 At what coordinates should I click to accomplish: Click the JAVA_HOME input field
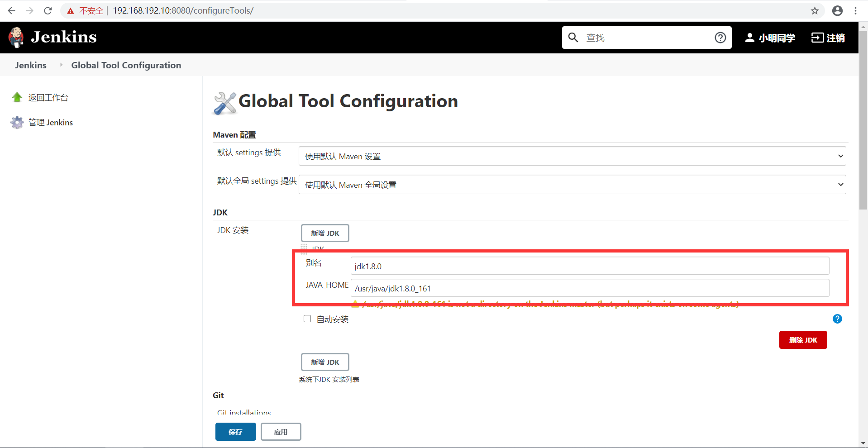pyautogui.click(x=590, y=288)
